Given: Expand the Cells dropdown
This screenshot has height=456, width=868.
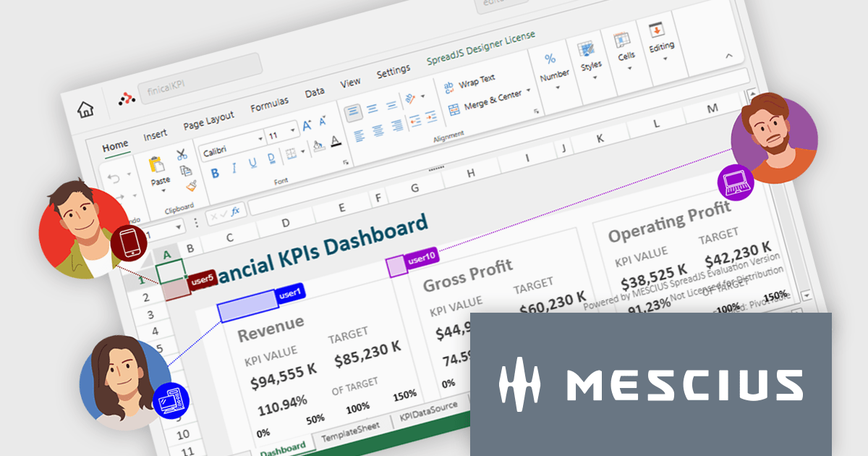Looking at the screenshot, I should [x=629, y=68].
